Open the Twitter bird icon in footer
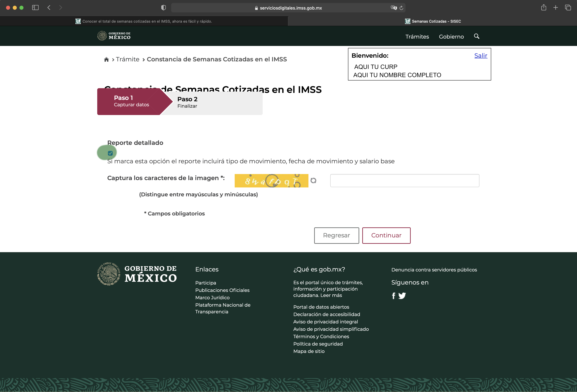 point(402,296)
